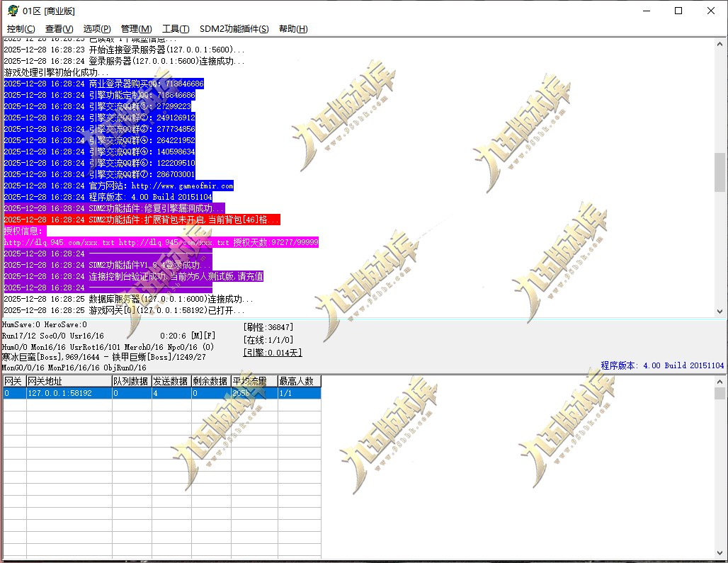The height and width of the screenshot is (563, 728).
Task: Click the 网关 column header
Action: pyautogui.click(x=14, y=381)
